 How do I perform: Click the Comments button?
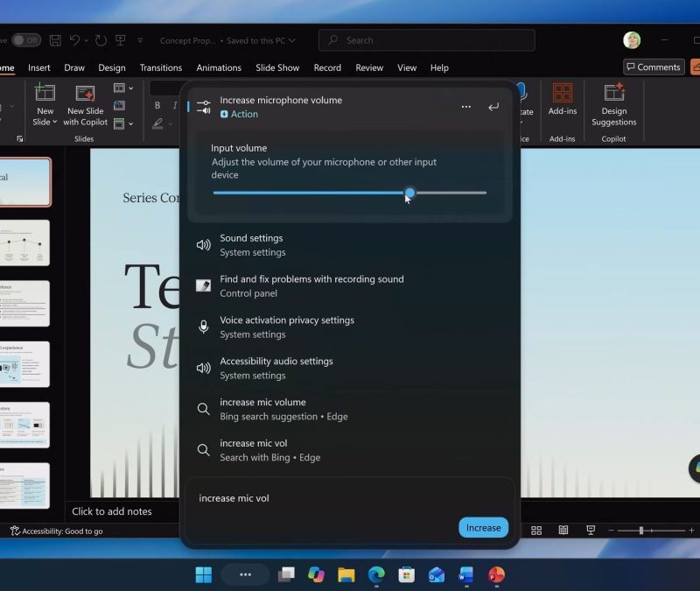654,67
